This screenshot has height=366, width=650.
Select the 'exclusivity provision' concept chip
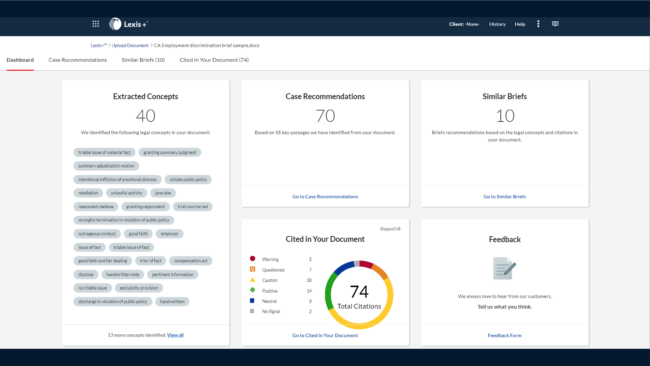coord(139,288)
